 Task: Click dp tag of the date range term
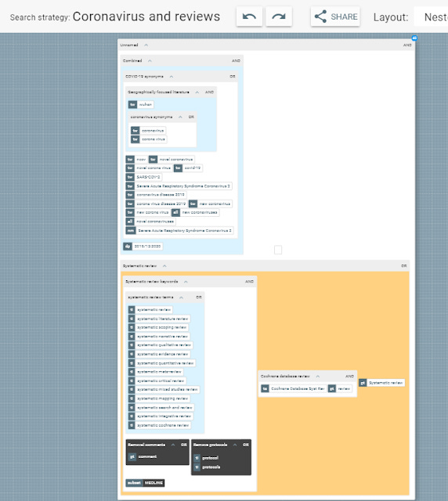click(128, 247)
